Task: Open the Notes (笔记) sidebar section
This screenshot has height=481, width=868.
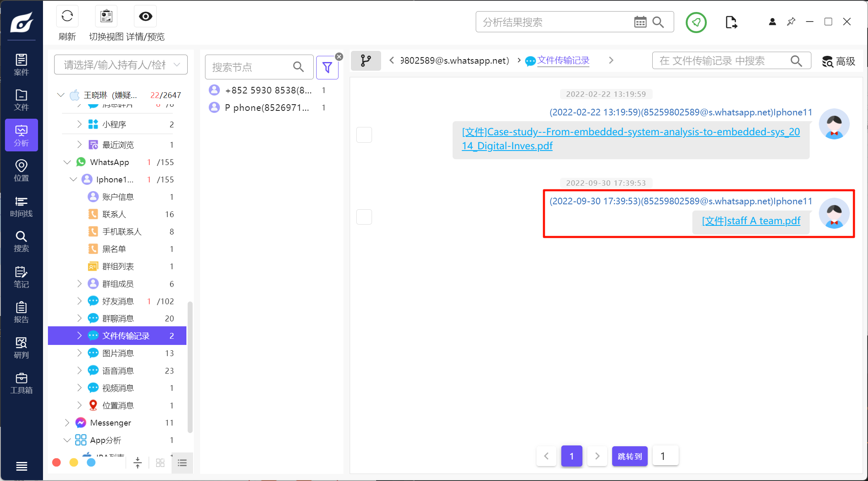Action: click(21, 277)
